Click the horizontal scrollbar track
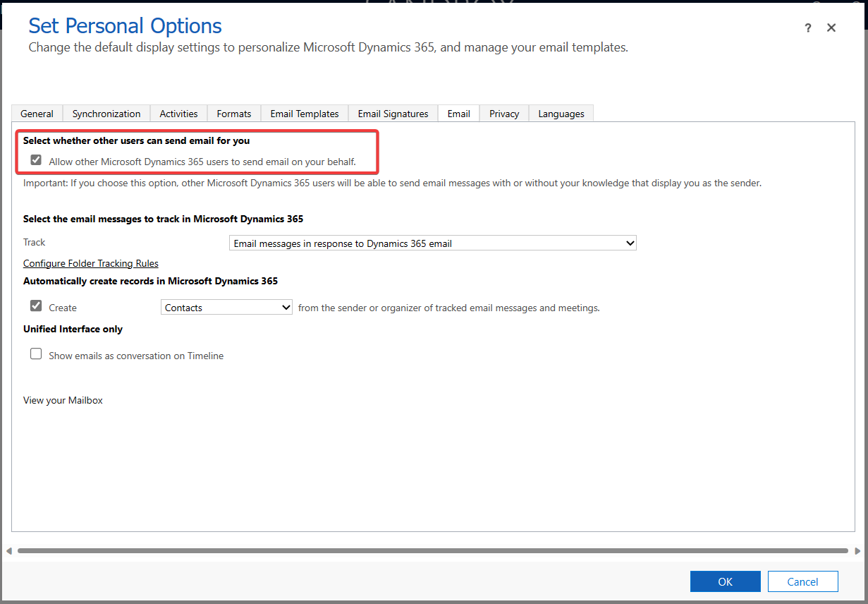This screenshot has width=868, height=604. coord(432,551)
